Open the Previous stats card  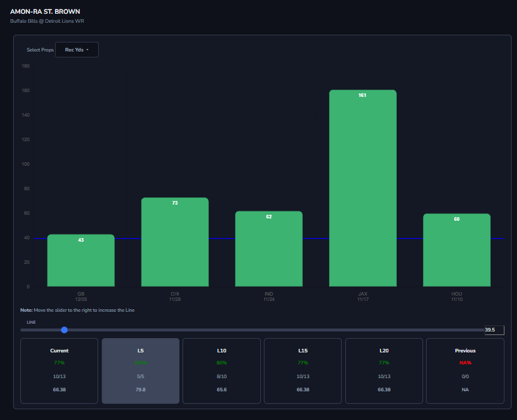click(465, 371)
